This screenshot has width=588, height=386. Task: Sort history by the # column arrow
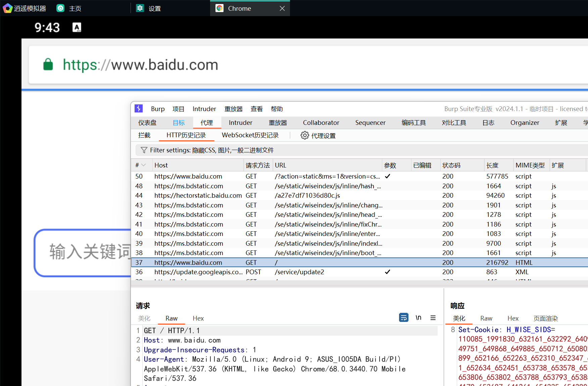click(144, 165)
